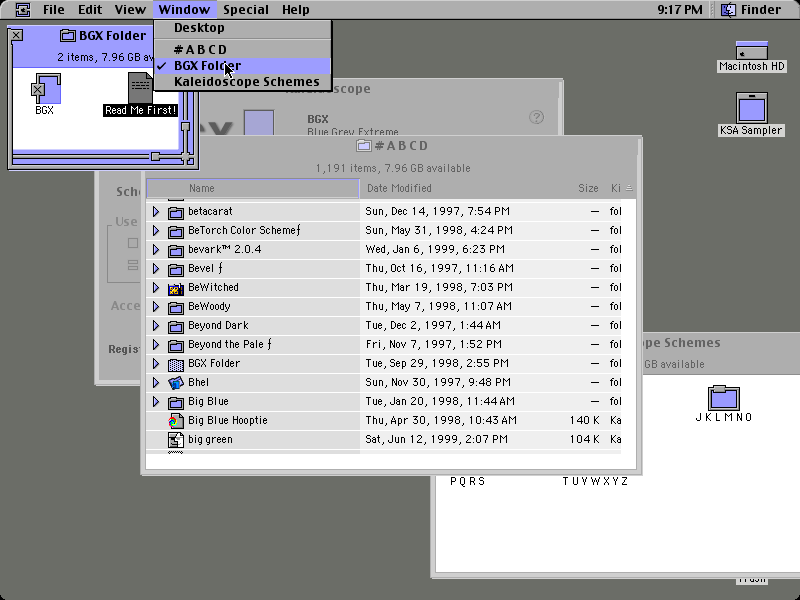Expand the betacarat folder
This screenshot has width=800, height=600.
pyautogui.click(x=156, y=211)
